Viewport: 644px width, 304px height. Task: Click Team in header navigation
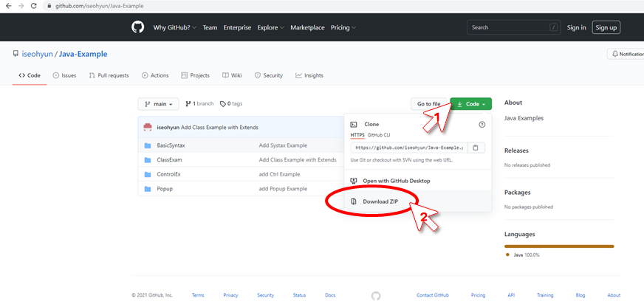pos(210,27)
